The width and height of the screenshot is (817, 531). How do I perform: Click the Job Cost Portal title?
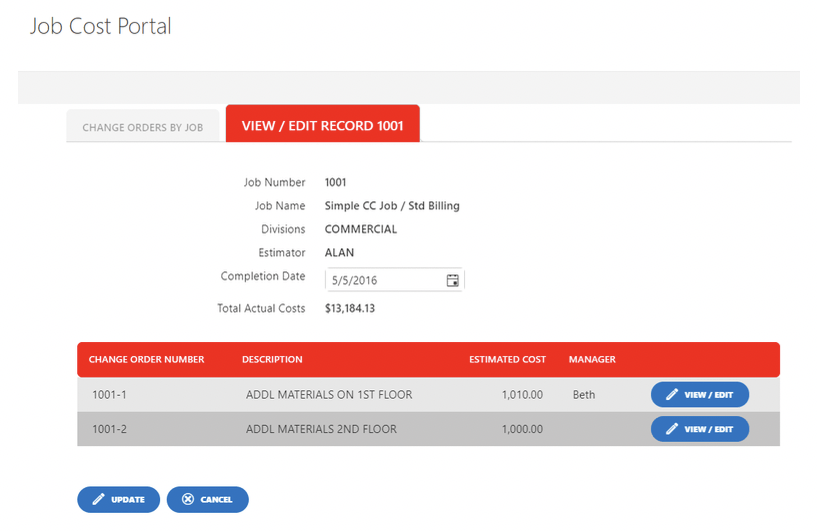(101, 27)
